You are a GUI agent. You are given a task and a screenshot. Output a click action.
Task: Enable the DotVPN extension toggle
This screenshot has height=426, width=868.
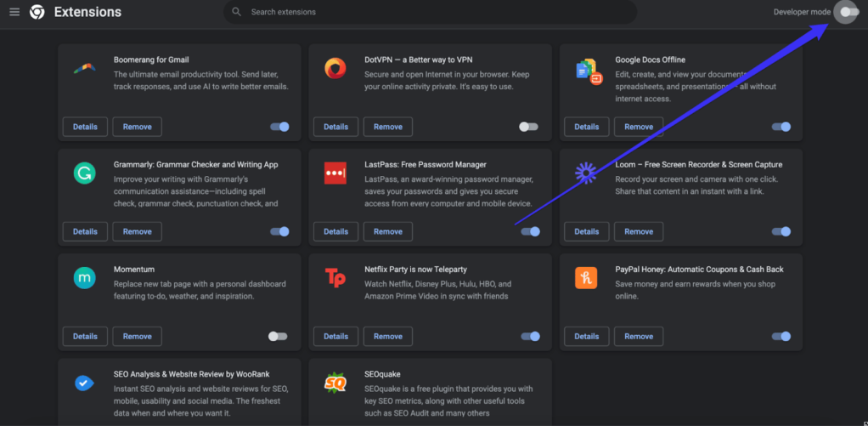528,127
